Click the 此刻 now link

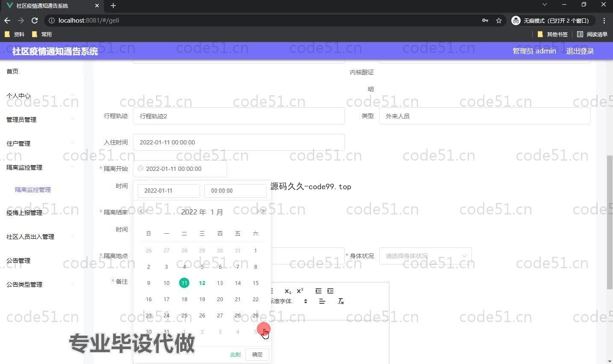236,355
